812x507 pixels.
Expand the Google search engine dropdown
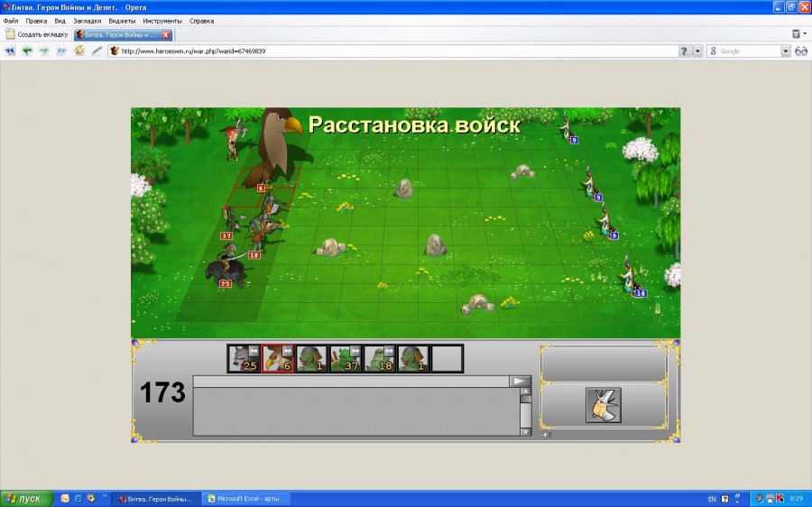[785, 51]
